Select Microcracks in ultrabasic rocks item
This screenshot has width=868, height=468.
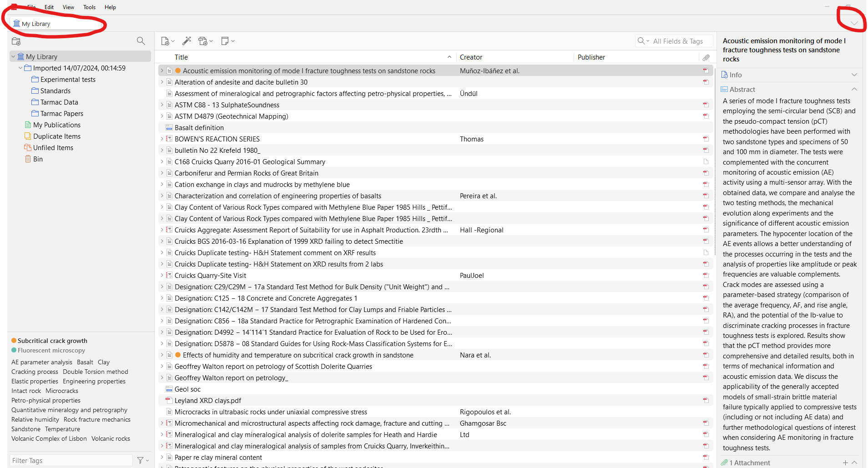(435, 412)
